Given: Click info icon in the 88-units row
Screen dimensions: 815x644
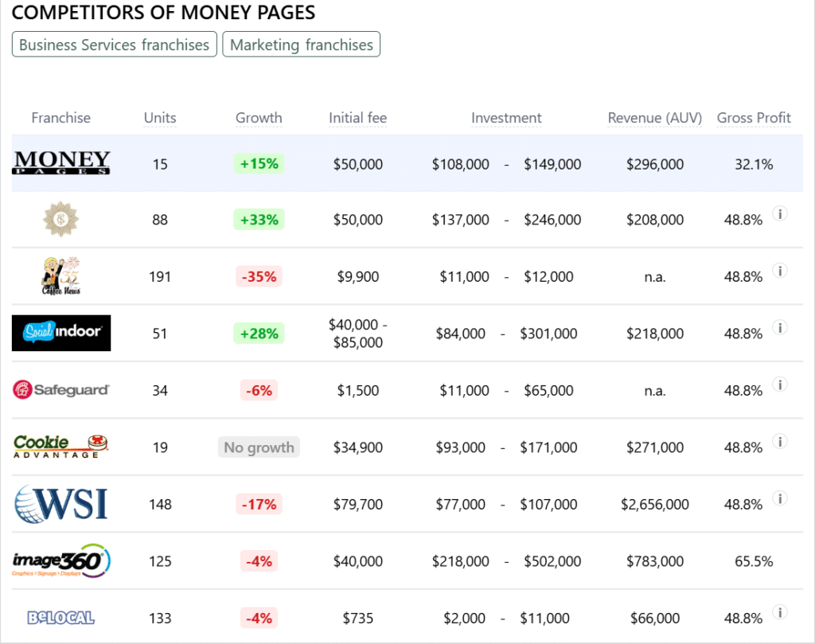Looking at the screenshot, I should tap(780, 213).
